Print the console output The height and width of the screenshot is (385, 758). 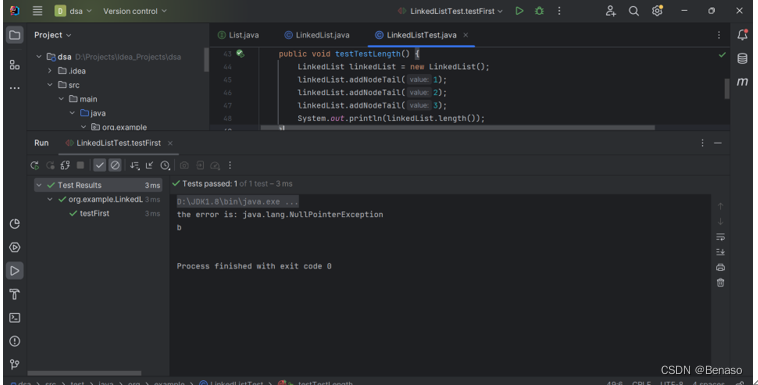click(x=720, y=267)
